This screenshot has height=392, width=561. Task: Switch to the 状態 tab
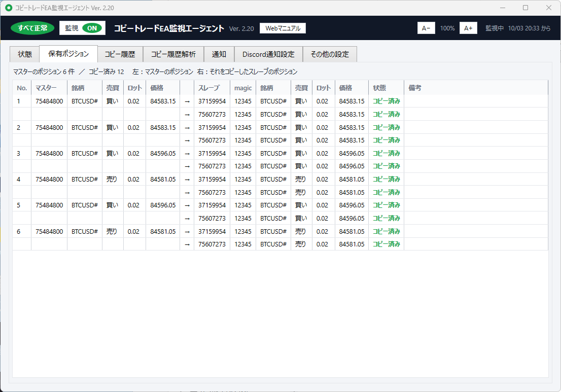(25, 54)
